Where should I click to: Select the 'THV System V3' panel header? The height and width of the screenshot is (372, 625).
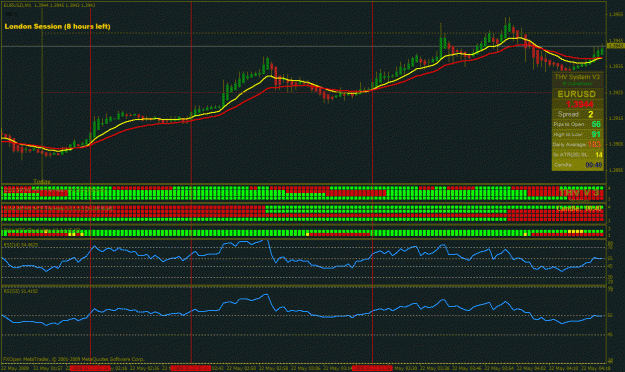coord(578,77)
